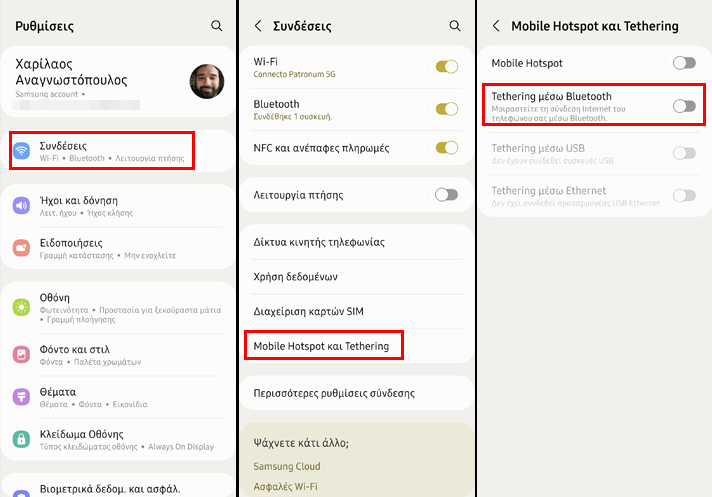The image size is (712, 497).
Task: Open the profile photo of Χαρίλαος
Action: tap(207, 81)
